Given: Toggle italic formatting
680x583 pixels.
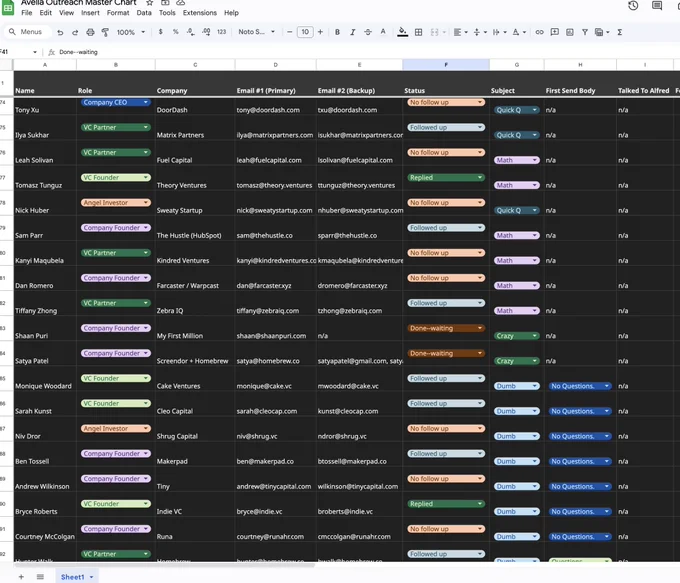Looking at the screenshot, I should pos(353,32).
